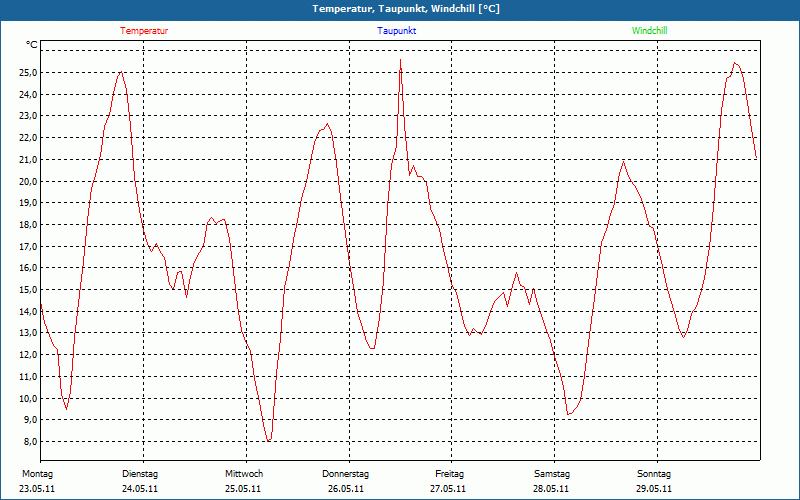Select the 19,0 y-axis value
Screen dimensions: 800x500
click(x=28, y=203)
